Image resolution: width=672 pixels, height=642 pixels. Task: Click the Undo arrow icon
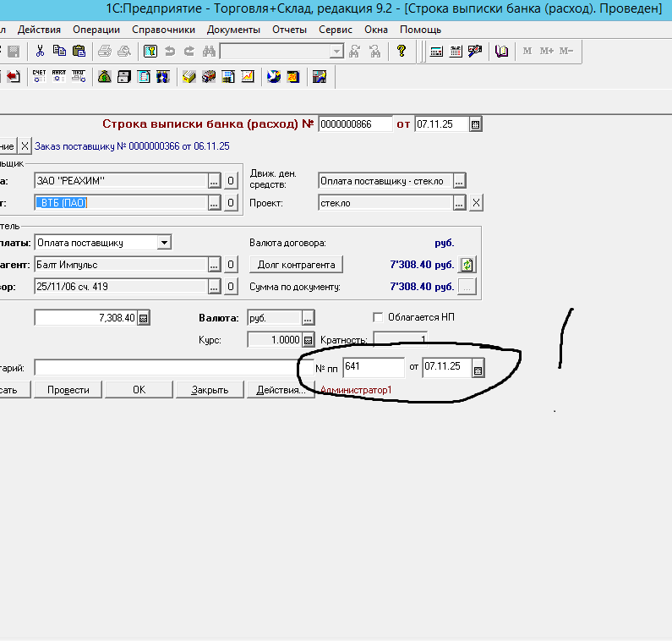[x=170, y=52]
